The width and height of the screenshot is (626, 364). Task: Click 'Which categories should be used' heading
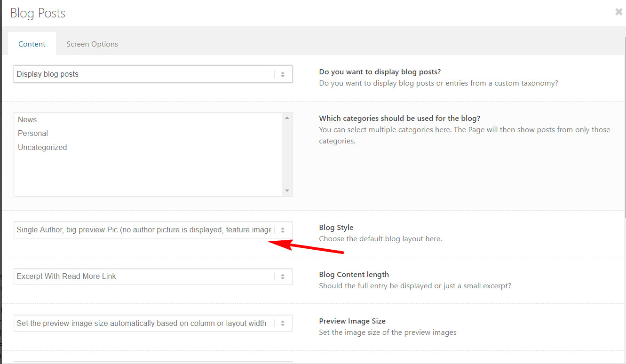click(x=399, y=118)
